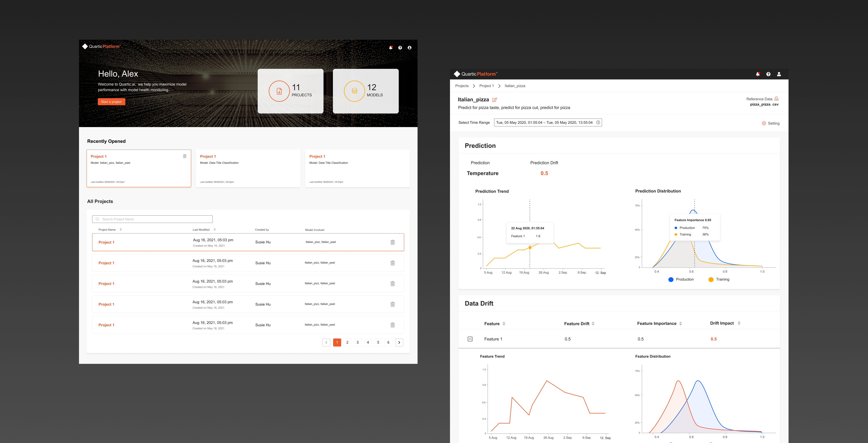Sort the table by Drift Impact
Screen dimensions: 868x443
[739, 323]
